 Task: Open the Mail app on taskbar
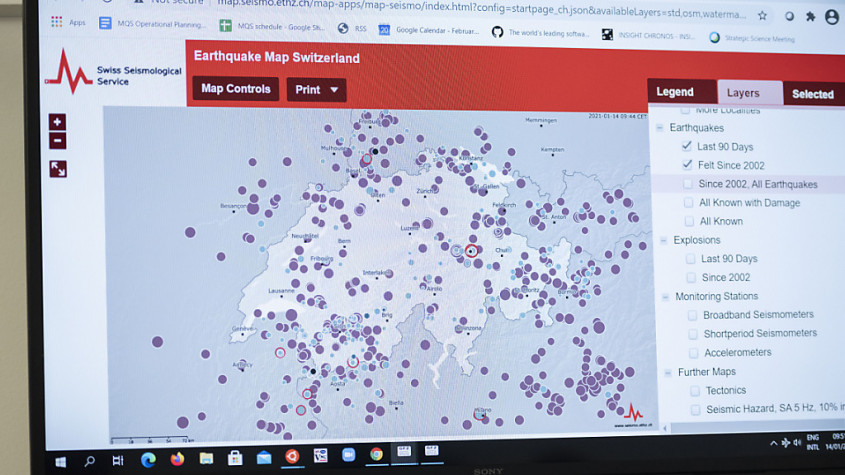(x=264, y=457)
